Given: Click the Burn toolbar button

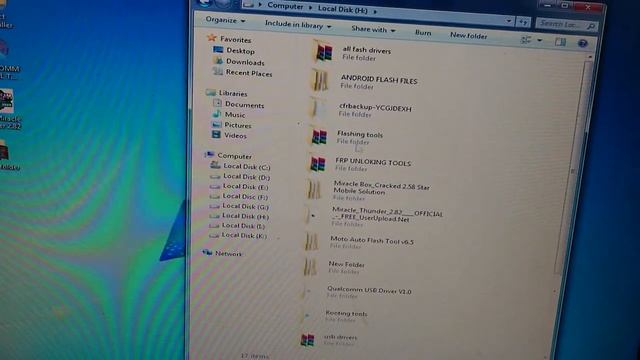Looking at the screenshot, I should (x=423, y=33).
